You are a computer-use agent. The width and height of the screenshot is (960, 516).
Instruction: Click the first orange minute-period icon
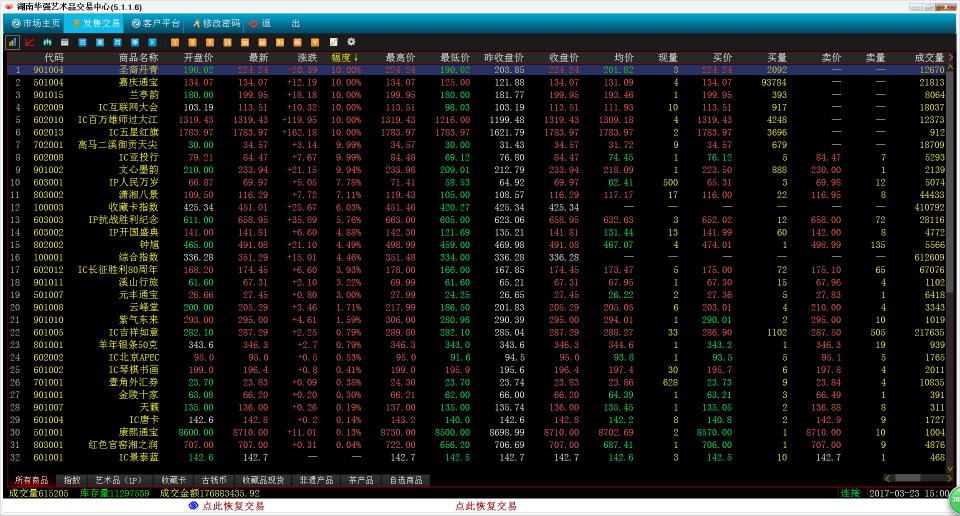(175, 42)
